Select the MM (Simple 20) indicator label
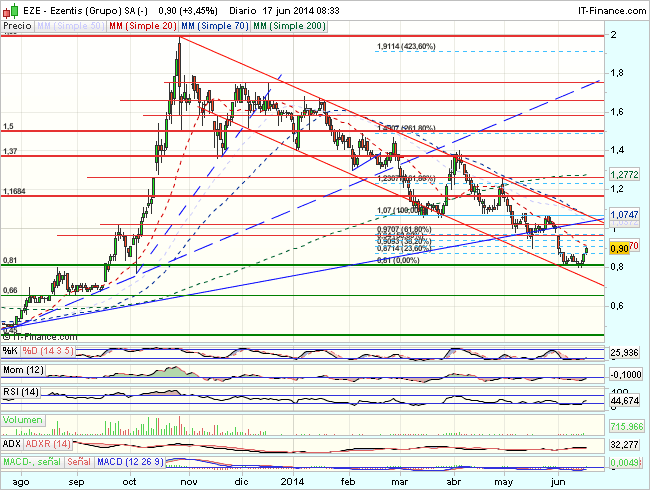650x490 pixels. (140, 23)
